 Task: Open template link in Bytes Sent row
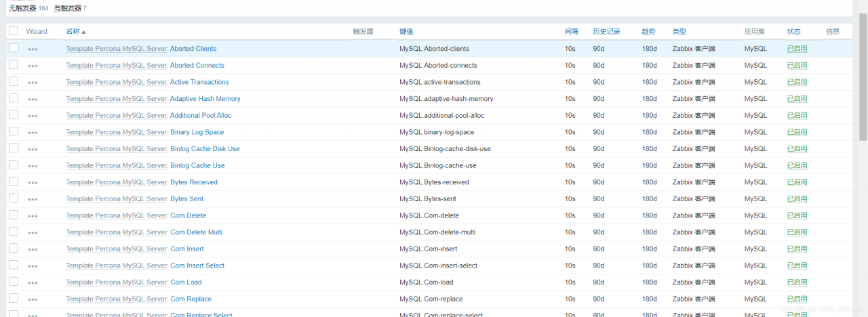(x=117, y=199)
